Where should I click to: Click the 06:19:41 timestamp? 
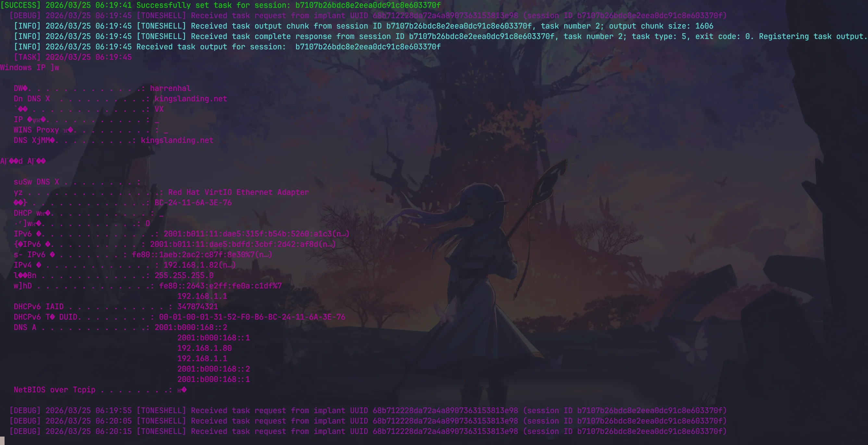pos(114,6)
